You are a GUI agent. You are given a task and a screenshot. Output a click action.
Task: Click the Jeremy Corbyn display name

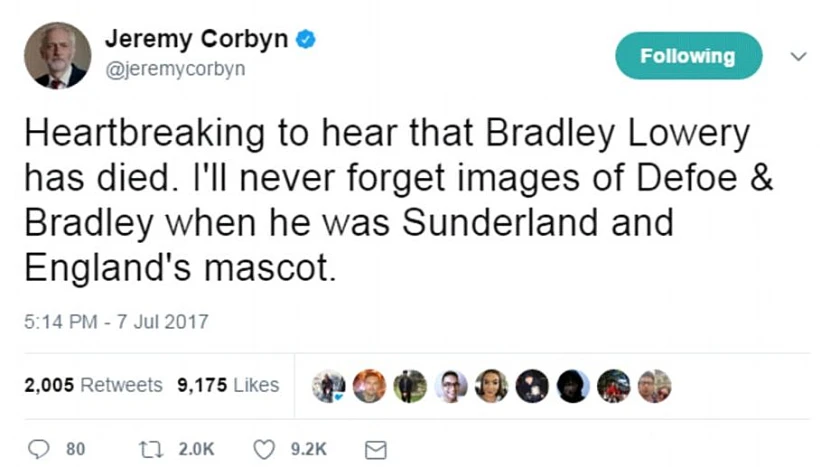[197, 40]
